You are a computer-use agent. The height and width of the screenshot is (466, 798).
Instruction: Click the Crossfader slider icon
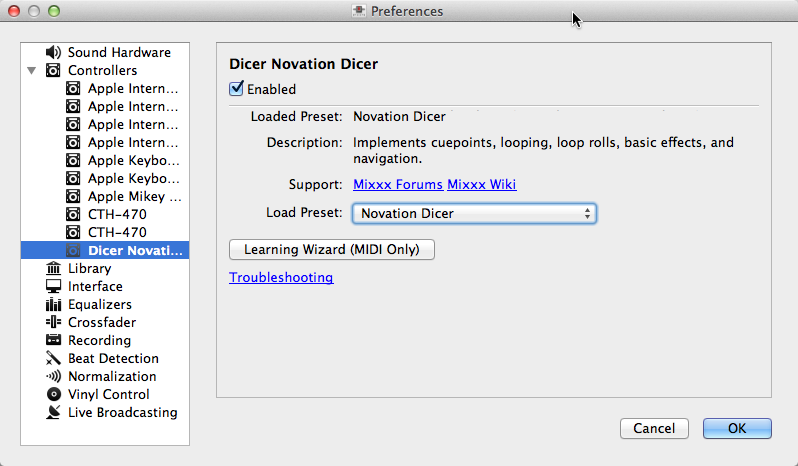click(53, 322)
